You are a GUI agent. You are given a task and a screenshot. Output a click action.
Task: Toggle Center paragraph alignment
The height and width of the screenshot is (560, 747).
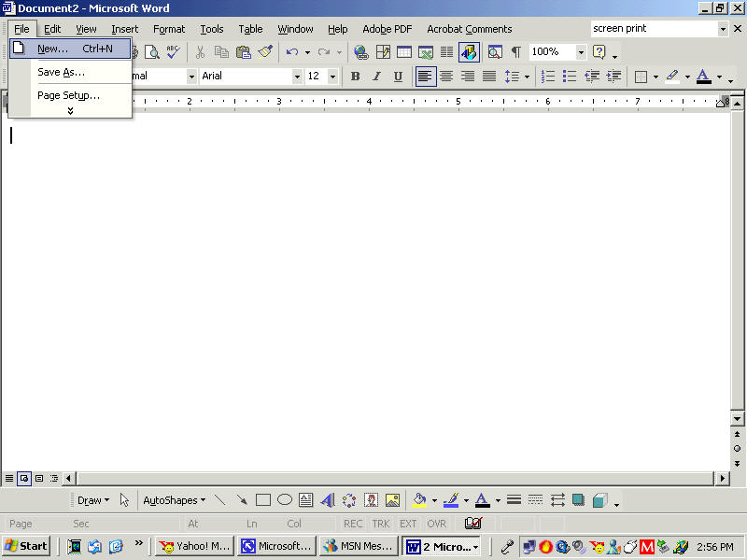pos(446,77)
